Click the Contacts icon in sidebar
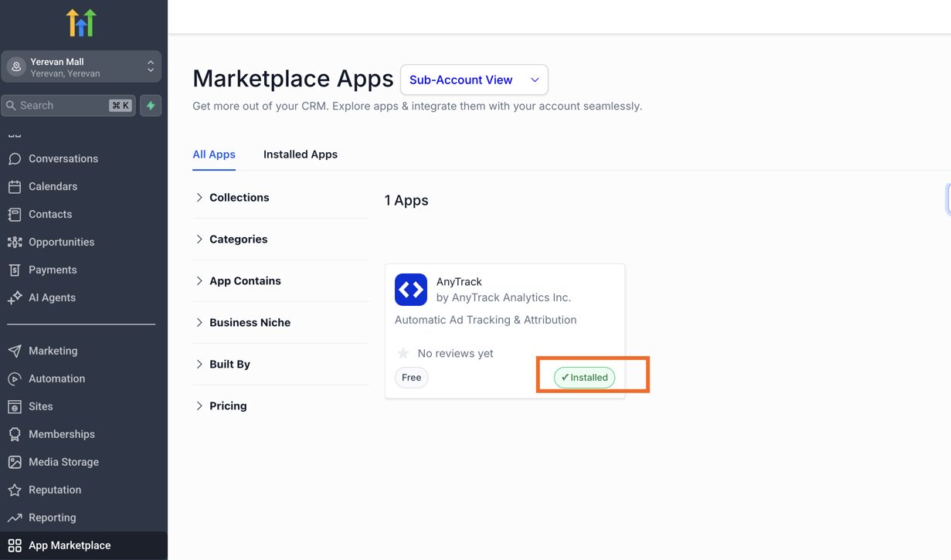The width and height of the screenshot is (951, 560). pos(15,214)
